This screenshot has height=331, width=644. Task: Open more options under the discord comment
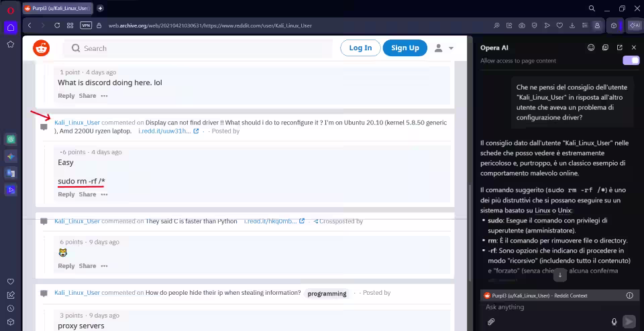click(x=105, y=96)
